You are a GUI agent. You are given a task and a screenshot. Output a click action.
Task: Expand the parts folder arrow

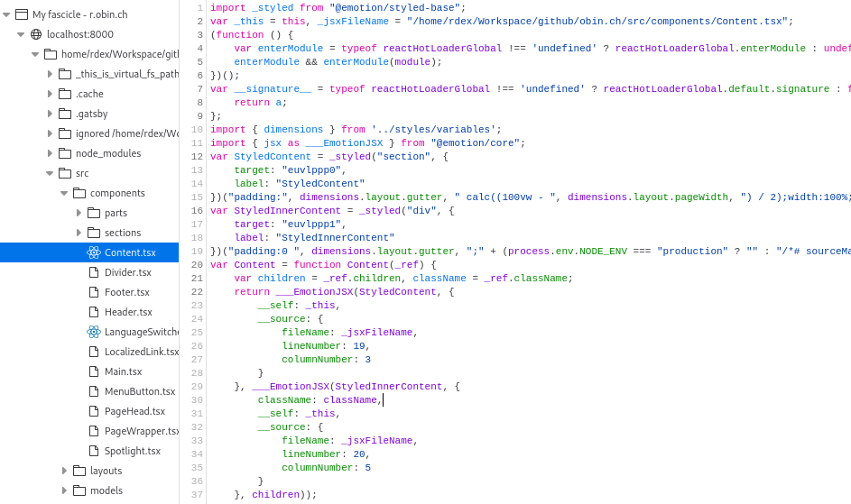tap(79, 213)
